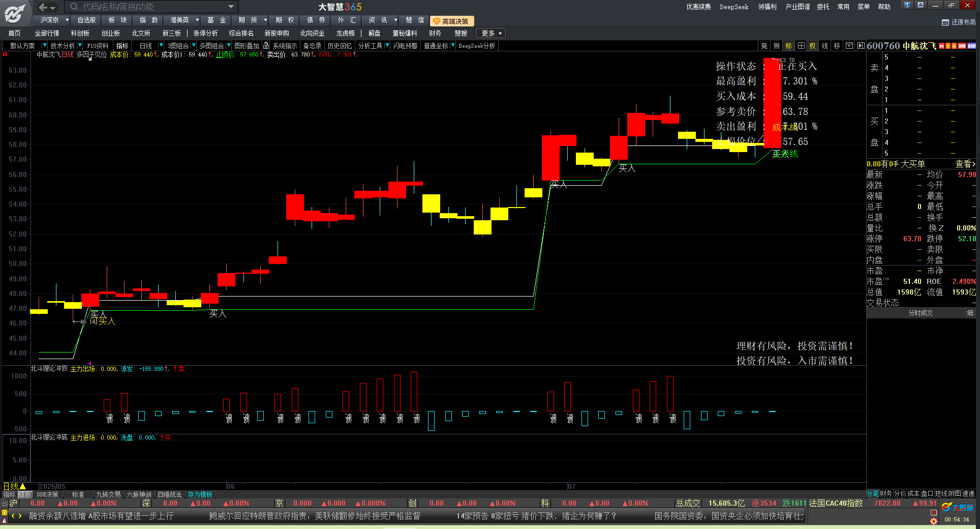The image size is (980, 529).
Task: Switch to the 六脉神剑 bottom tab
Action: (139, 494)
